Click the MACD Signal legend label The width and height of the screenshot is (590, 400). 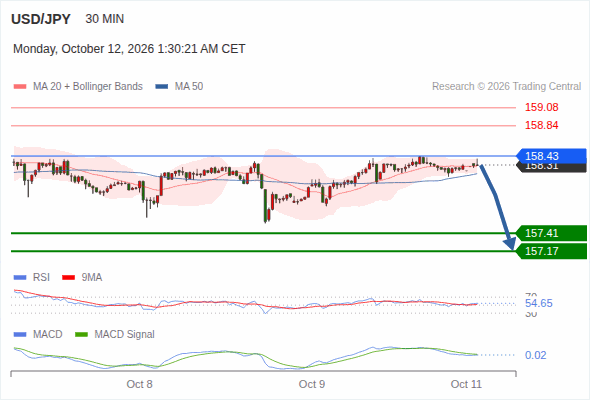[125, 335]
